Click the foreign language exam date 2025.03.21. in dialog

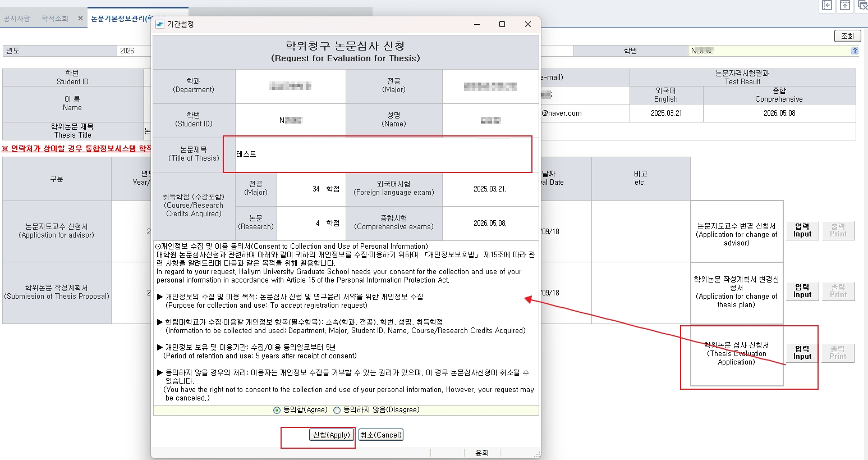point(490,189)
